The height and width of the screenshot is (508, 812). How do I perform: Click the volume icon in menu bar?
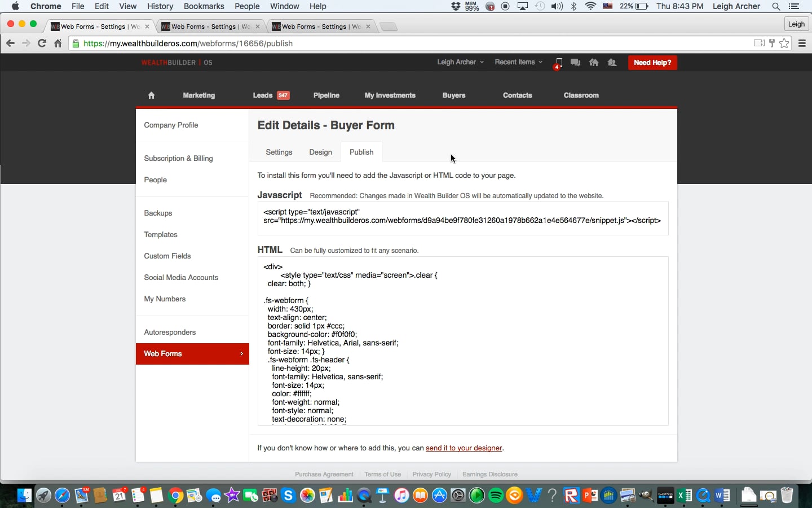pos(557,6)
